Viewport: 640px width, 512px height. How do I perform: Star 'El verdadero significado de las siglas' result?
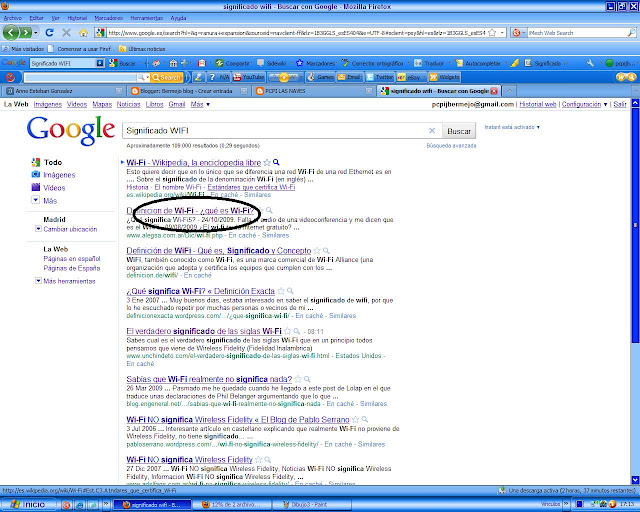tap(287, 331)
